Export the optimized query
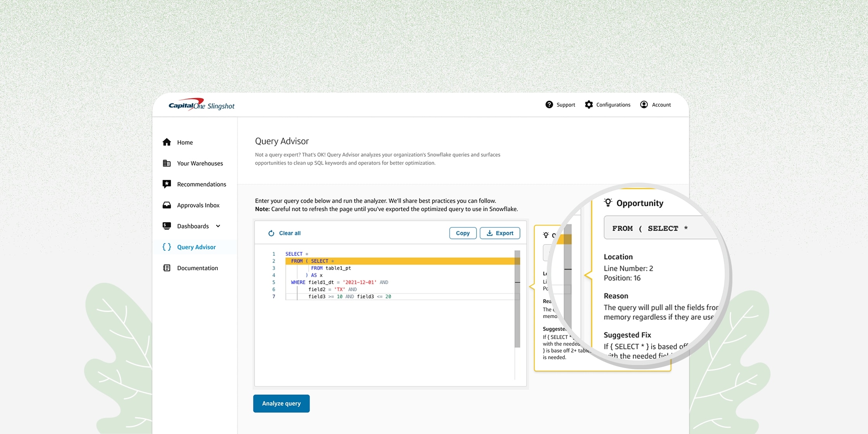The width and height of the screenshot is (868, 434). (x=500, y=233)
